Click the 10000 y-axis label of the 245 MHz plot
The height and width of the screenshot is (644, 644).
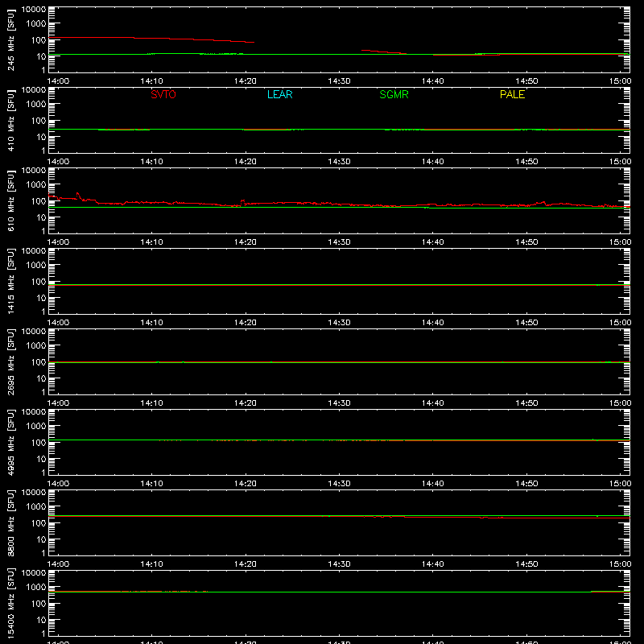34,9
